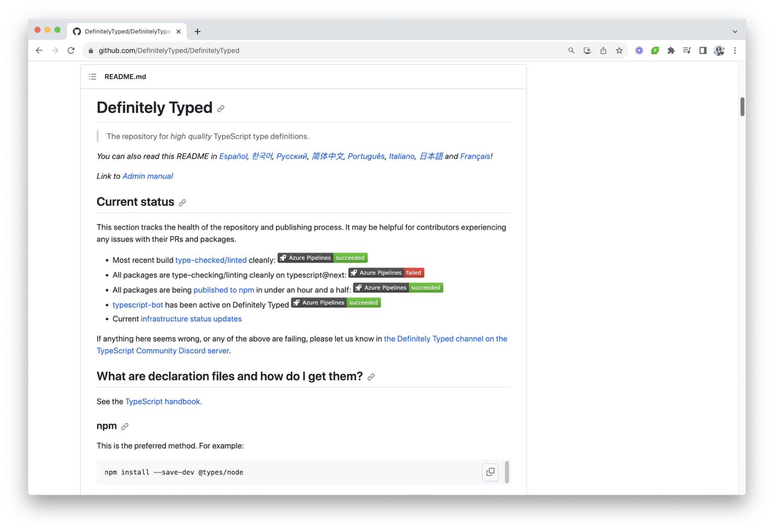774x532 pixels.
Task: Open infrastructure status updates link
Action: [191, 319]
